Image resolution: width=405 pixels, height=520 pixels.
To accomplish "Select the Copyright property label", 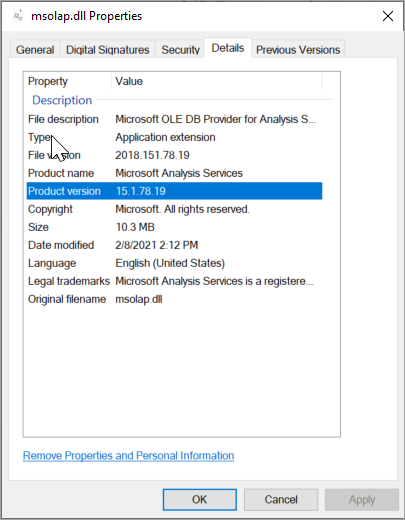I will (50, 209).
